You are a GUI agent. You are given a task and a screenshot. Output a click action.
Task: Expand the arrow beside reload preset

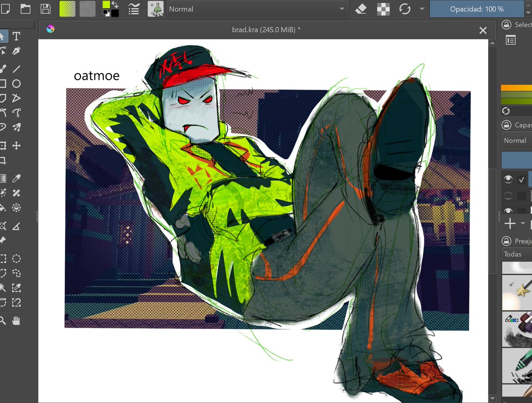click(x=421, y=9)
